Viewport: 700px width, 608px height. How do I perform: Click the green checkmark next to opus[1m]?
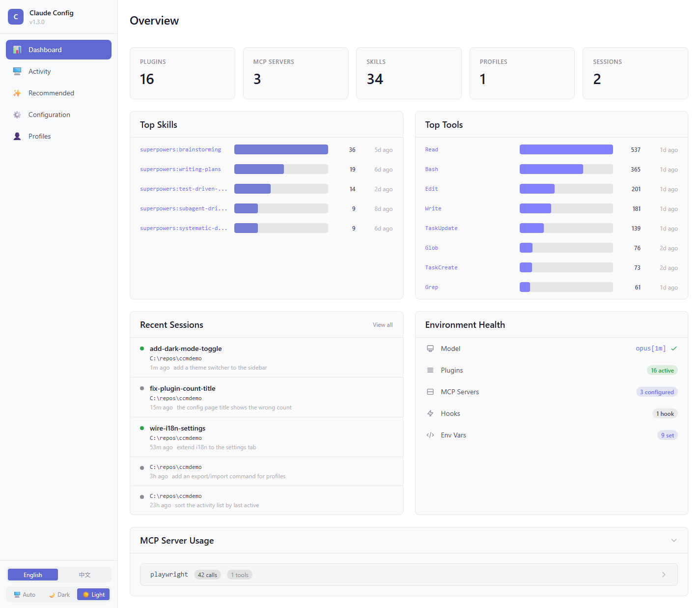(x=674, y=348)
